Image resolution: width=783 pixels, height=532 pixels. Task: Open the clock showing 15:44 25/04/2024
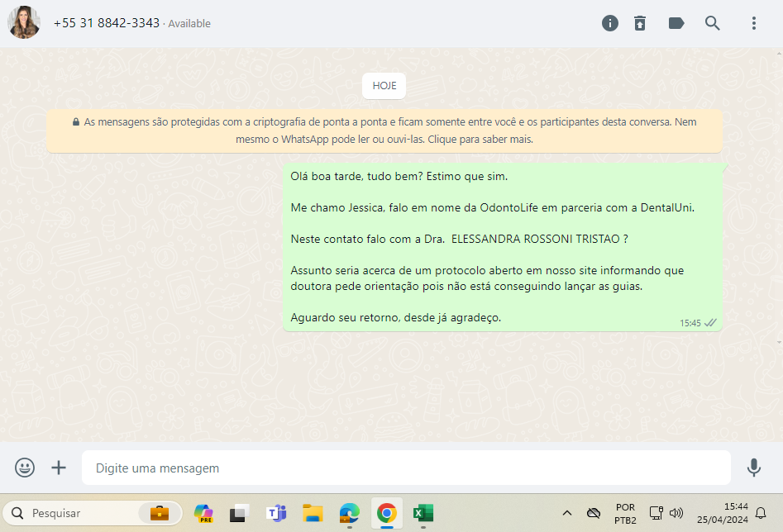722,513
